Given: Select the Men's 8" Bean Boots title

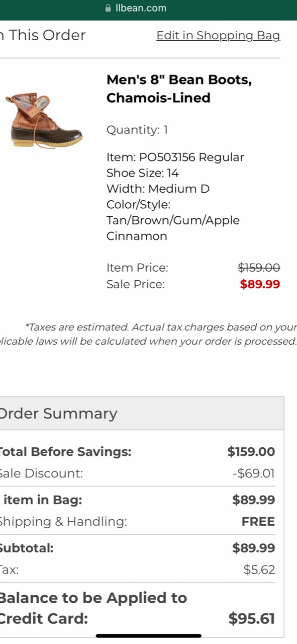Looking at the screenshot, I should pyautogui.click(x=179, y=89).
